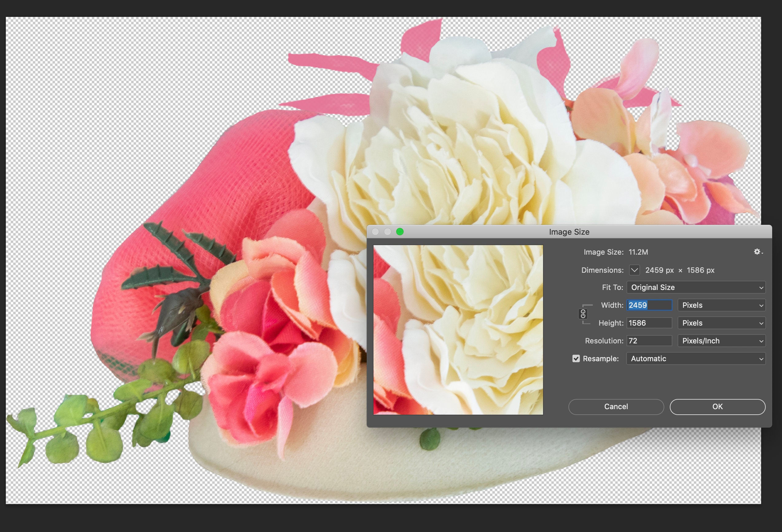This screenshot has width=782, height=532.
Task: Click the 11.2M image size value
Action: (x=638, y=252)
